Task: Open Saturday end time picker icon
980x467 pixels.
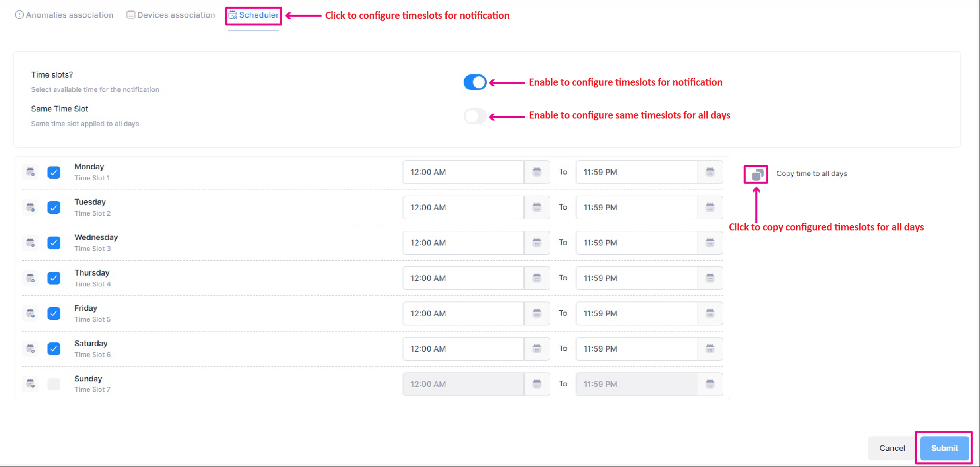Action: (710, 349)
